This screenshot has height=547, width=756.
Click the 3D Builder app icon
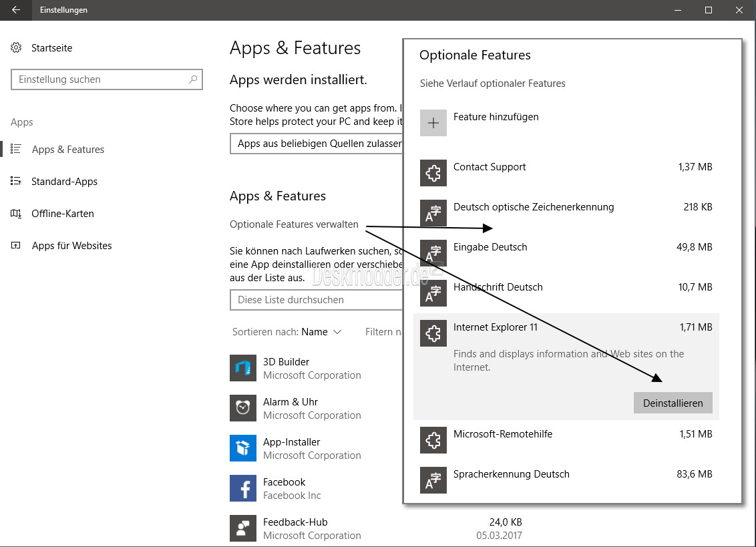(243, 367)
